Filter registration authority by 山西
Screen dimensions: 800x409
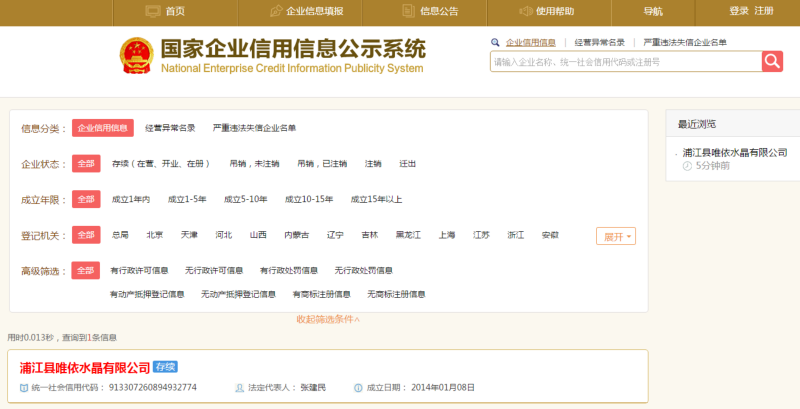pyautogui.click(x=258, y=235)
